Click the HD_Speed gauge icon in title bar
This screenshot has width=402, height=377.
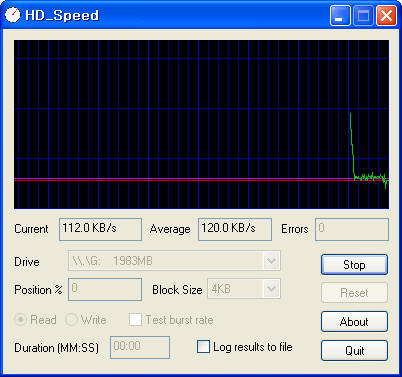[13, 15]
